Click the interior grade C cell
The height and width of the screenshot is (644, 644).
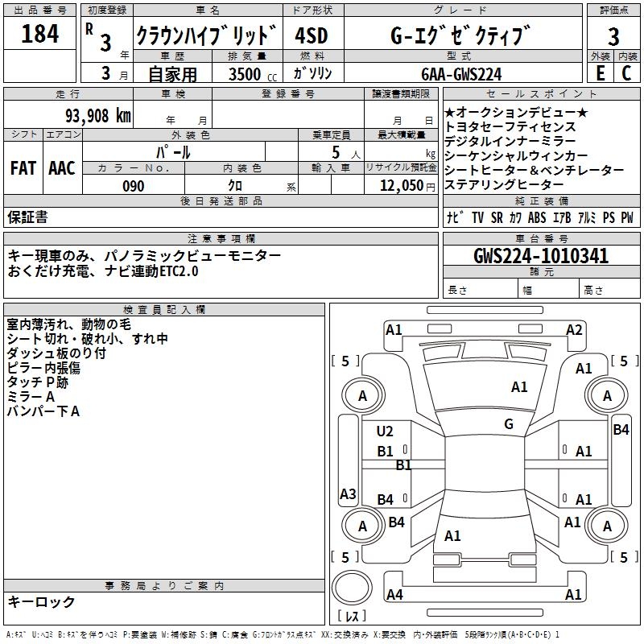(x=626, y=72)
